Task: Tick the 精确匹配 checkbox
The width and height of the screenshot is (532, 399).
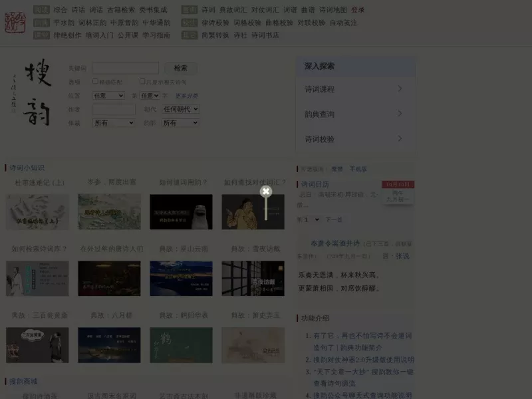Action: tap(95, 81)
